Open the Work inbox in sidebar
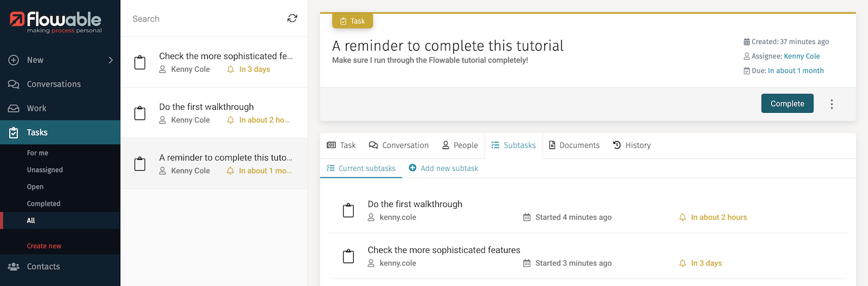 [36, 108]
